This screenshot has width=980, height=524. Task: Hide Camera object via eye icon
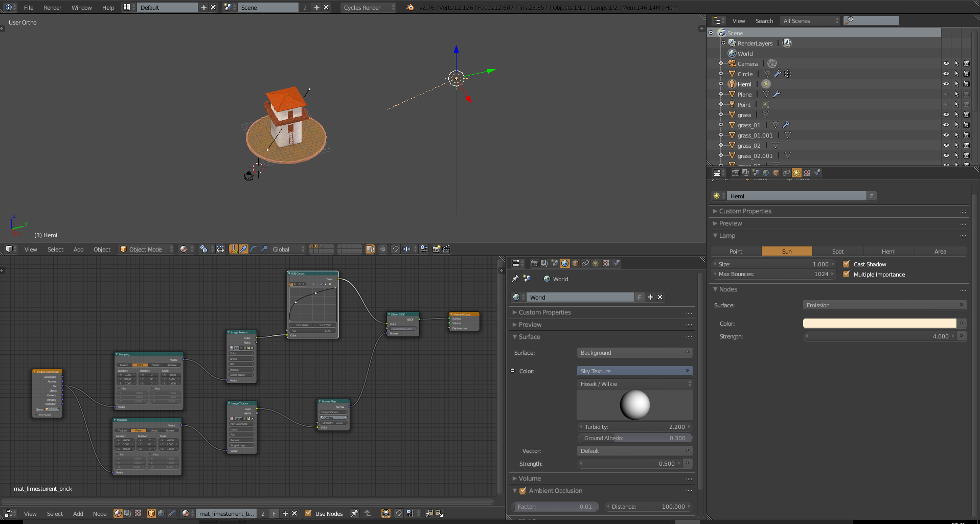point(946,63)
